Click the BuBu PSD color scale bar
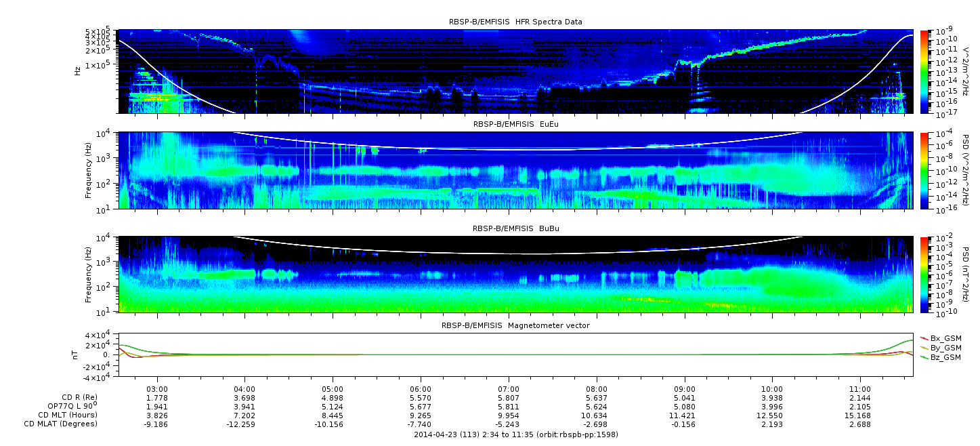This screenshot has height=446, width=980. [925, 275]
